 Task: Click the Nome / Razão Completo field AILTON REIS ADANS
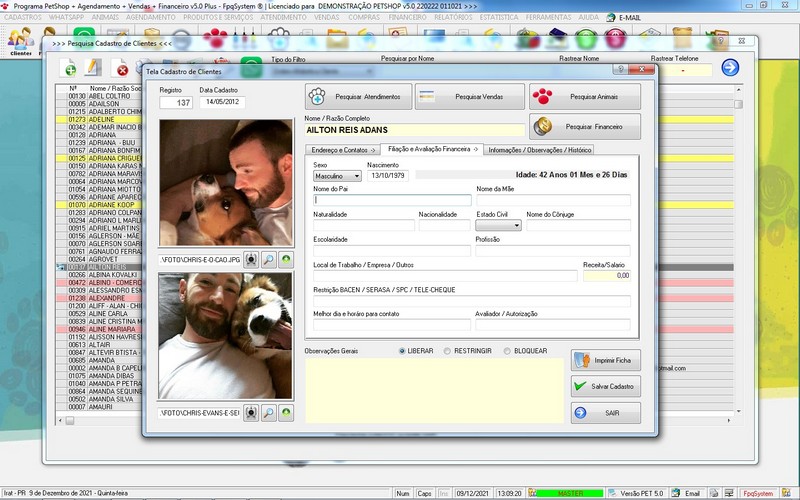415,130
